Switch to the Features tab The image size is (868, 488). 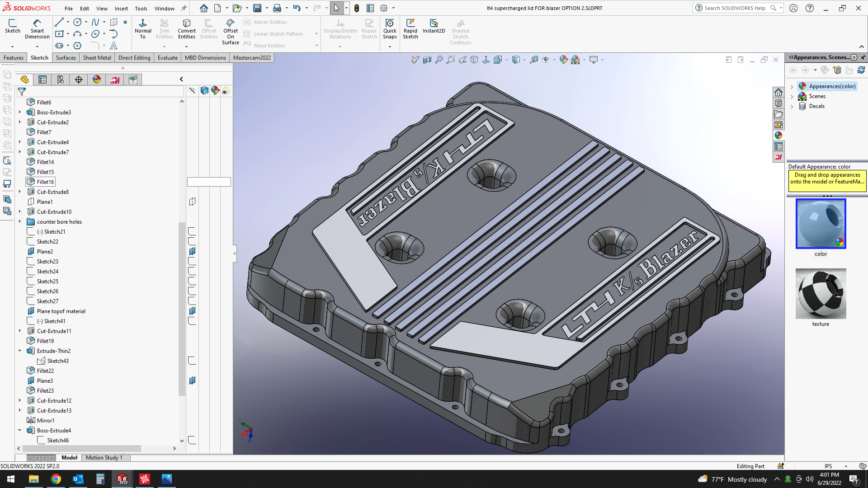14,58
